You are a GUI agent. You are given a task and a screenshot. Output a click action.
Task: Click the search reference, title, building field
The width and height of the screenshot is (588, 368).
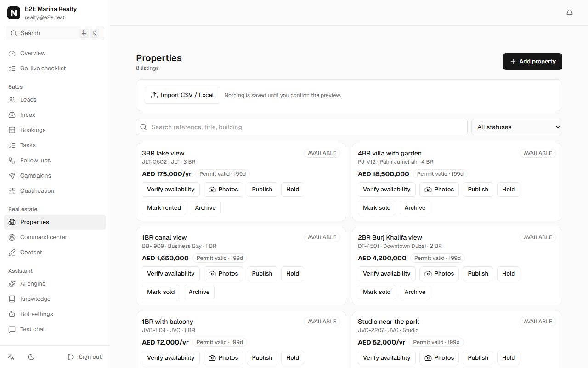pos(301,127)
